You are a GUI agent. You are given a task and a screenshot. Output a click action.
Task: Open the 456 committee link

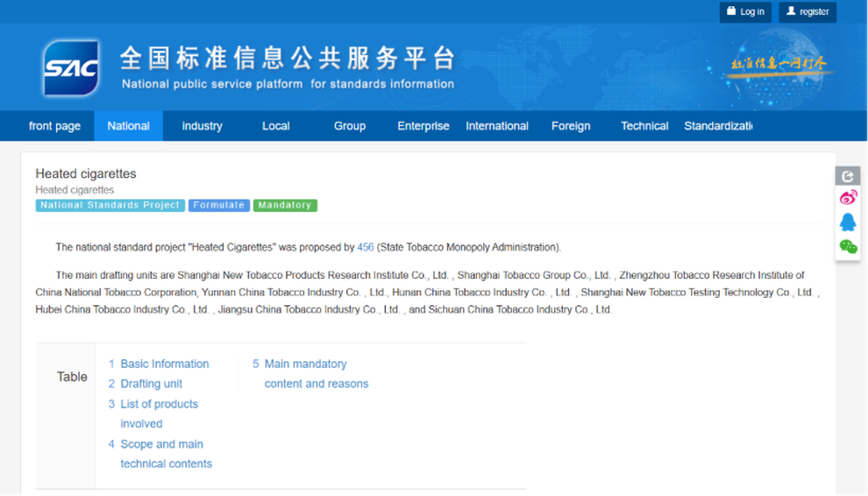click(366, 247)
